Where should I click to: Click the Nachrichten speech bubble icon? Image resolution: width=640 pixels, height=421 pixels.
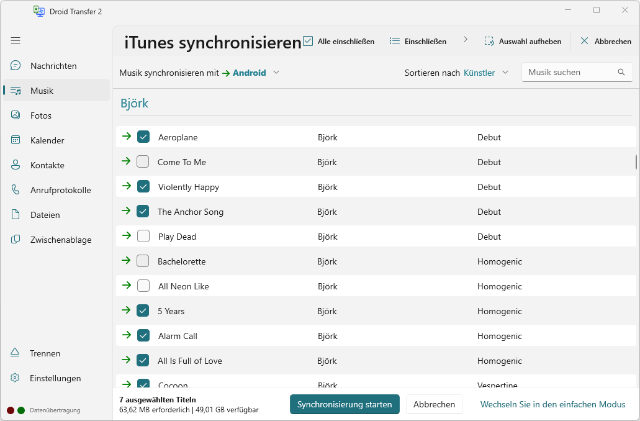16,65
